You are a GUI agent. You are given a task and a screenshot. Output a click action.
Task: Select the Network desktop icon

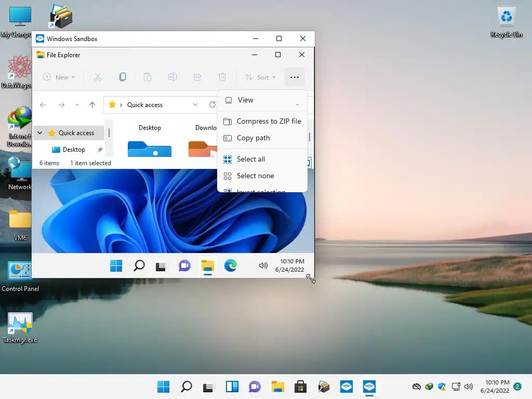pos(20,174)
